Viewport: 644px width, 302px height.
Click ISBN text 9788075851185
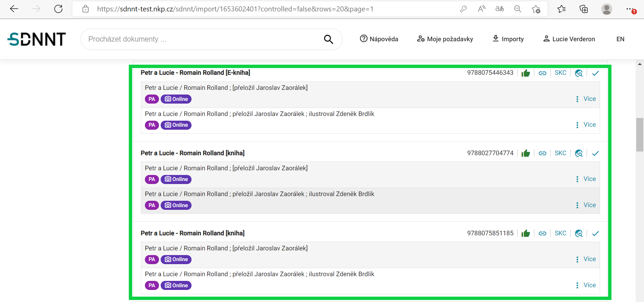coord(490,233)
